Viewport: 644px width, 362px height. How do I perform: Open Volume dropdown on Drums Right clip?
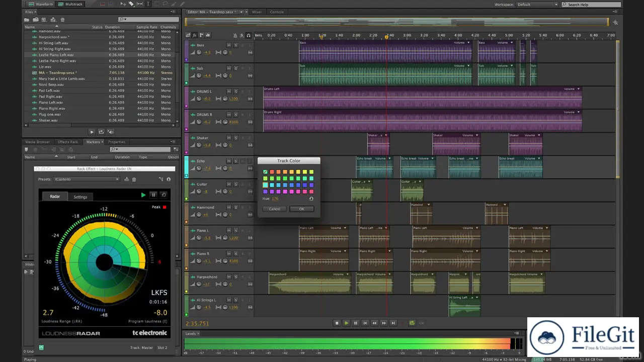[x=579, y=112]
